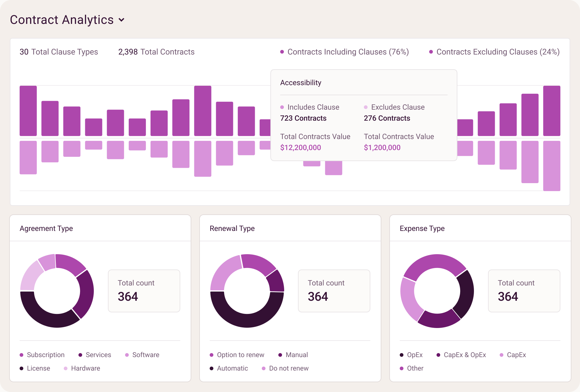Click Option to renew legend item
The height and width of the screenshot is (392, 580).
click(237, 355)
